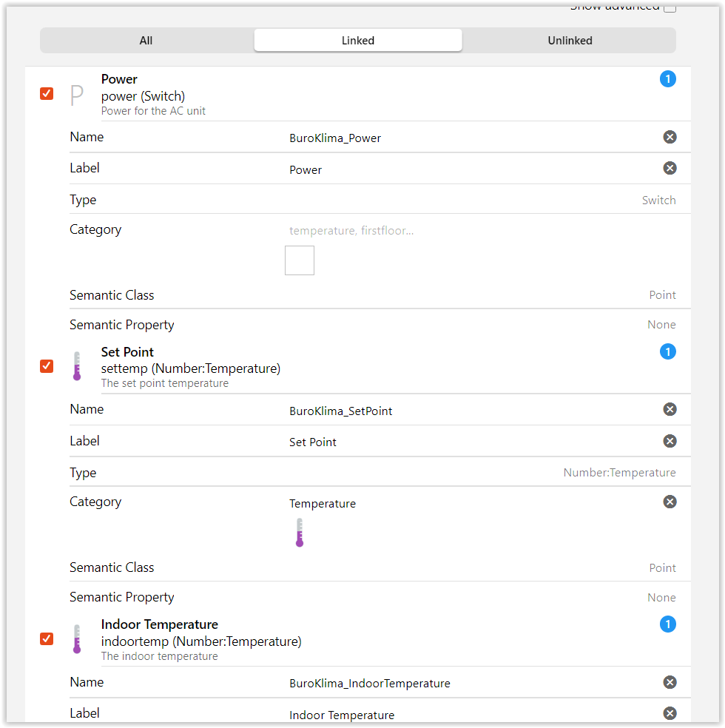Image resolution: width=725 pixels, height=728 pixels.
Task: Uncheck the Power channel checkbox
Action: (47, 93)
